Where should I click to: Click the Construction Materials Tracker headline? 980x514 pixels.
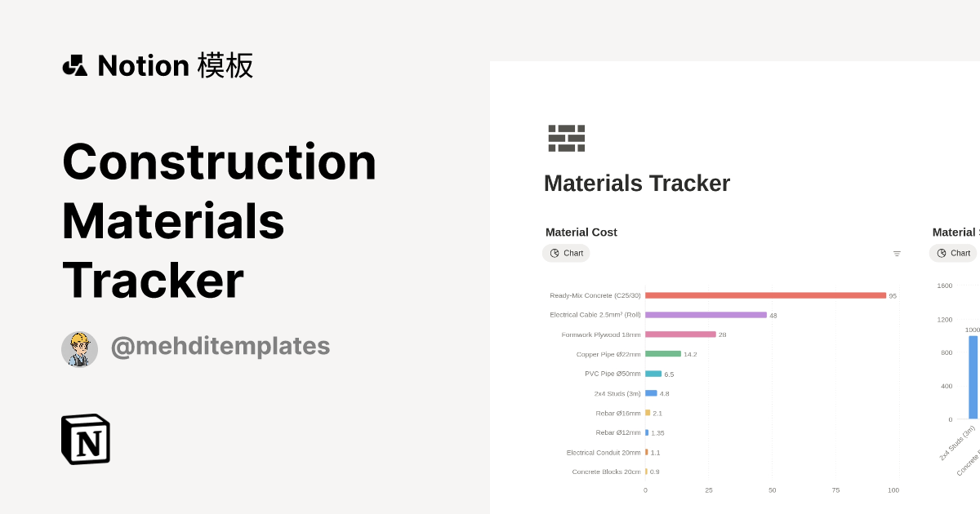[x=219, y=220]
